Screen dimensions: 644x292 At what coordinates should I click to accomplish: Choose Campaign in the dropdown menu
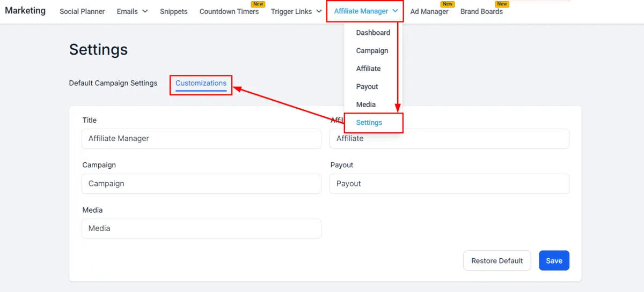pyautogui.click(x=373, y=50)
